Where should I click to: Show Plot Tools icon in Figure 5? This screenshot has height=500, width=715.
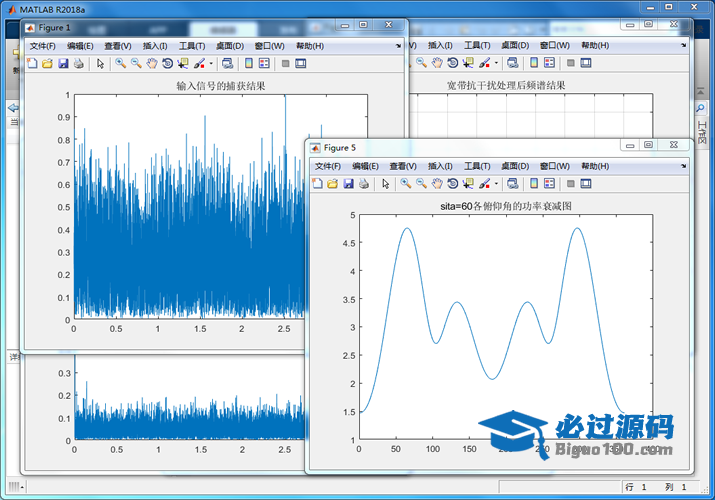click(586, 184)
